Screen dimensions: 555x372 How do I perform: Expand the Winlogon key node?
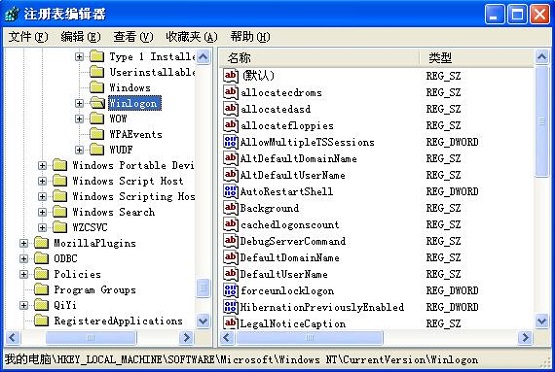click(79, 103)
